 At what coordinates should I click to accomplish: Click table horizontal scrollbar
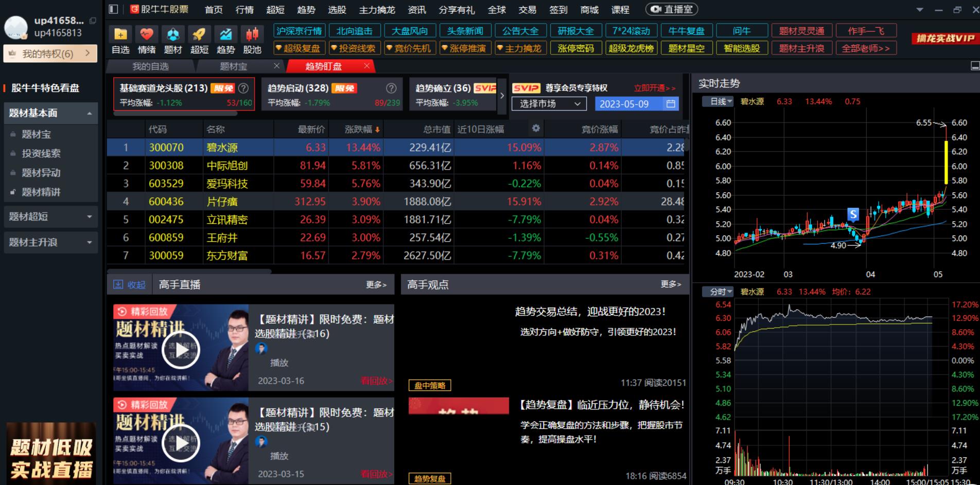[189, 271]
